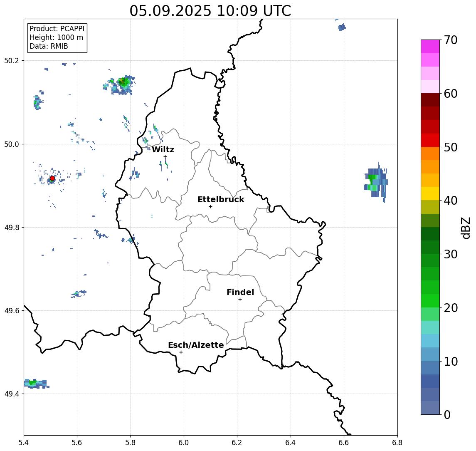
Task: Click the 5.8 longitude axis label
Action: (131, 443)
